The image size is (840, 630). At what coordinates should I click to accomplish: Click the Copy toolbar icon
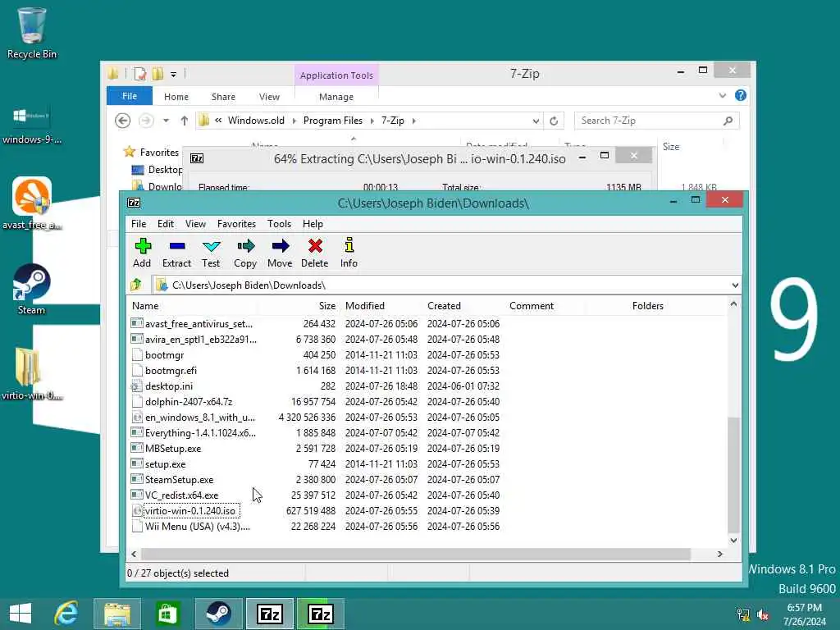(x=245, y=253)
